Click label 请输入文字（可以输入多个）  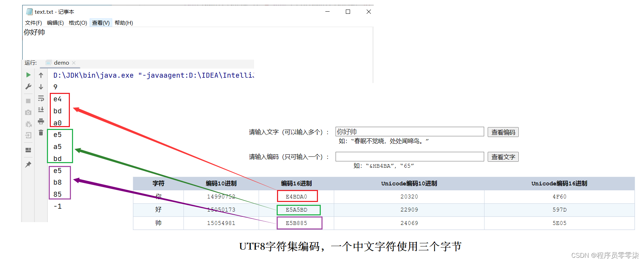coord(289,132)
